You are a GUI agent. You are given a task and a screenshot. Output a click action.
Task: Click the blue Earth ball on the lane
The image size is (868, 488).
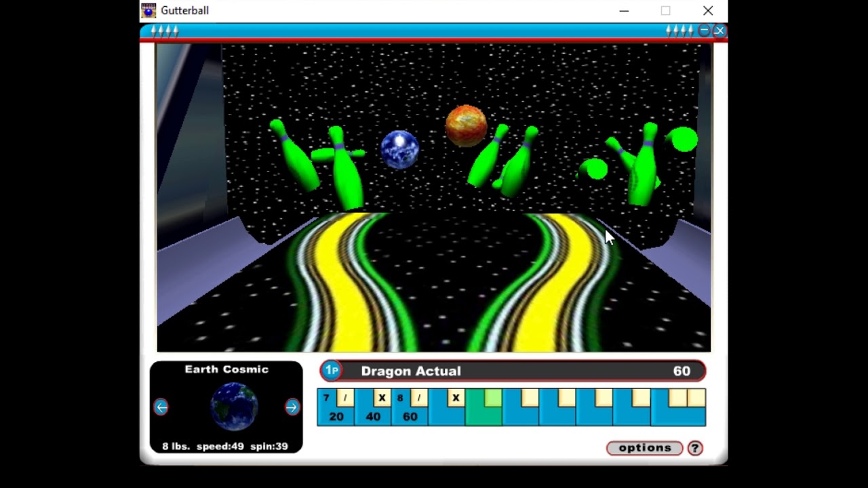point(400,149)
